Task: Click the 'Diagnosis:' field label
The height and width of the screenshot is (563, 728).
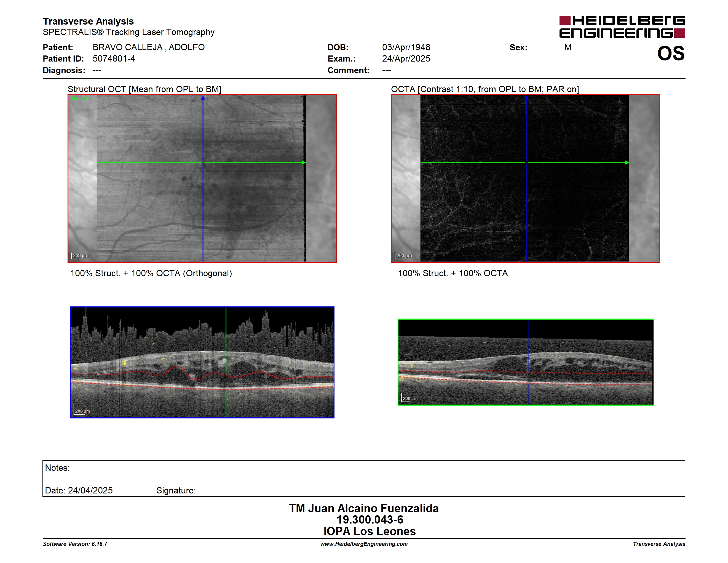Action: 64,70
